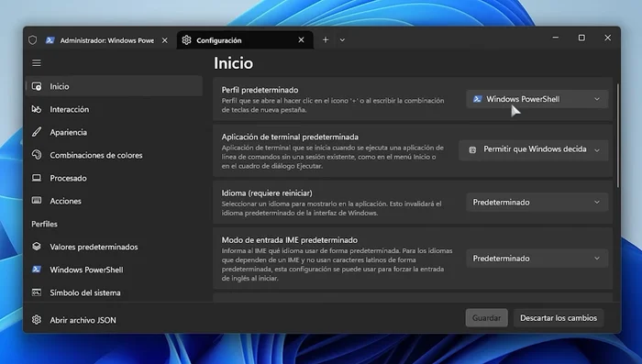Click the Combinaciones de colores palette icon
This screenshot has width=642, height=364.
coord(37,155)
